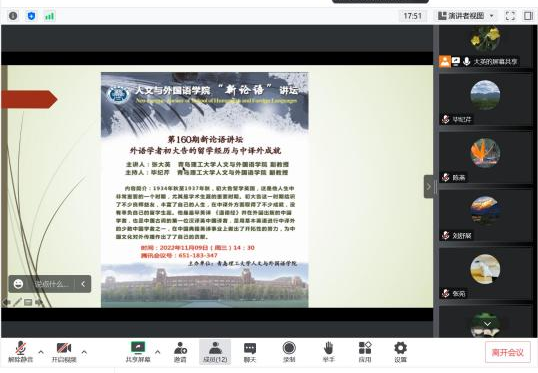Turn on camera (开启视频)

[64, 352]
